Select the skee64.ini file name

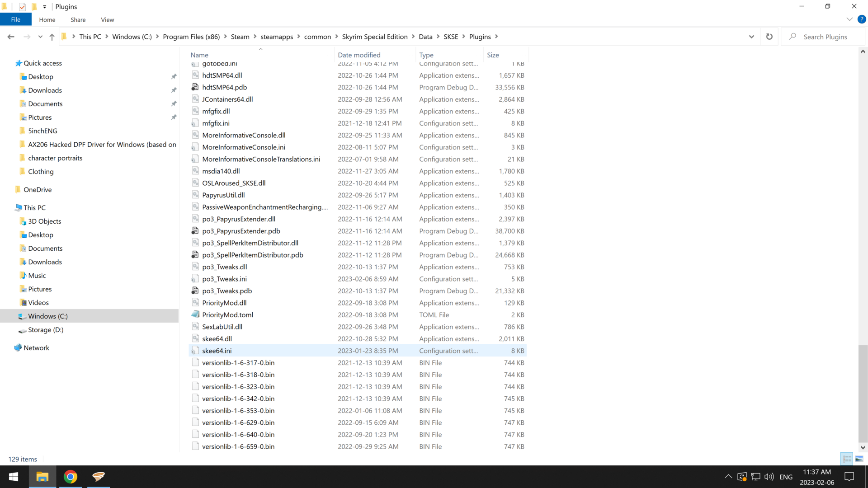click(217, 351)
